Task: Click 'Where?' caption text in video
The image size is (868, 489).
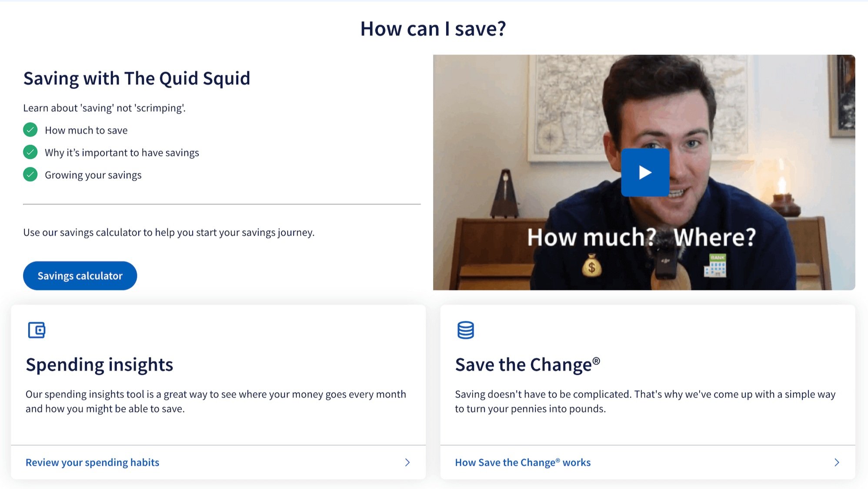Action: (714, 237)
